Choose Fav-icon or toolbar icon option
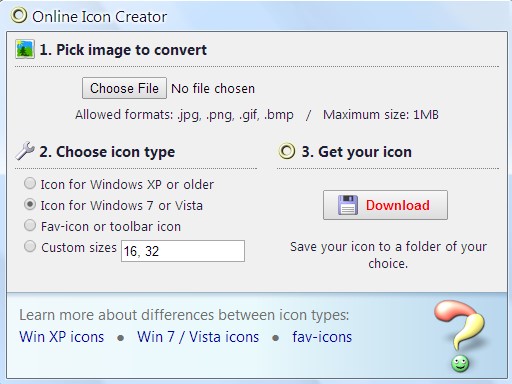This screenshot has width=512, height=384. [x=30, y=225]
